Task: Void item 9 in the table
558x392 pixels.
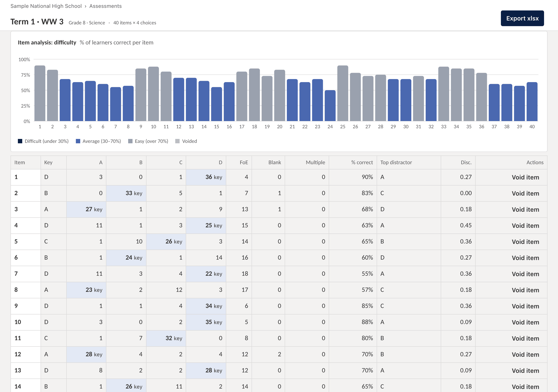Action: (525, 306)
